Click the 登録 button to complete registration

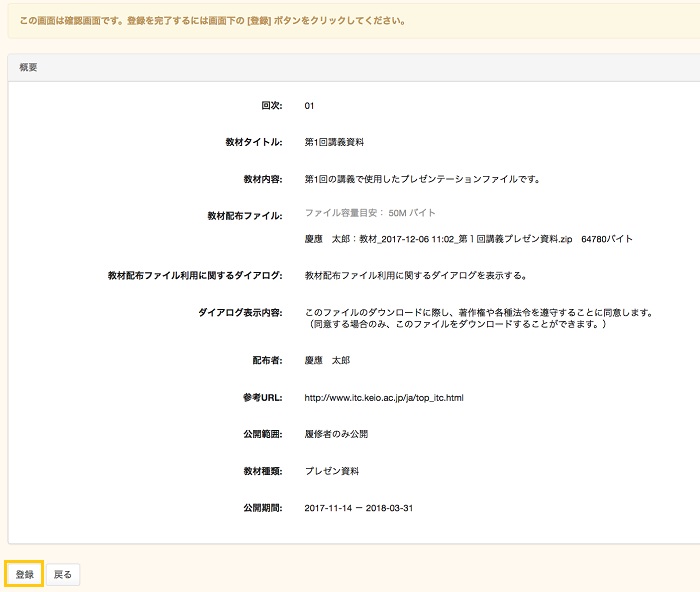click(x=24, y=574)
